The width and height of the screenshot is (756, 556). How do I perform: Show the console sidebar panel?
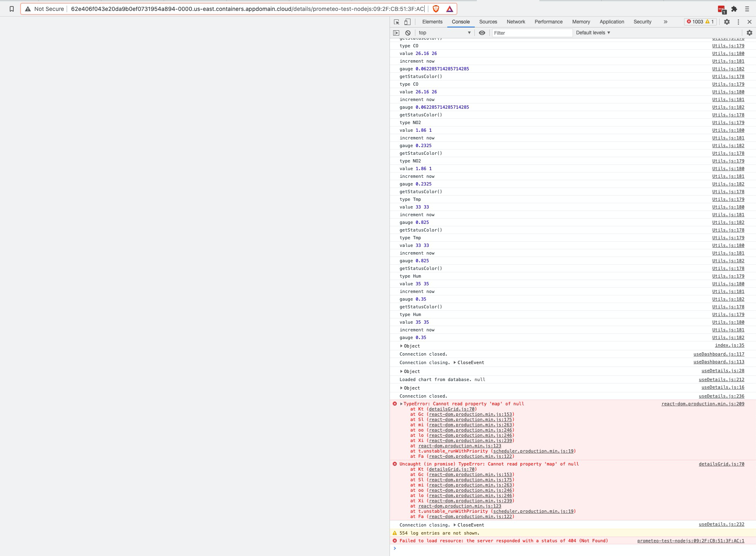click(x=395, y=33)
